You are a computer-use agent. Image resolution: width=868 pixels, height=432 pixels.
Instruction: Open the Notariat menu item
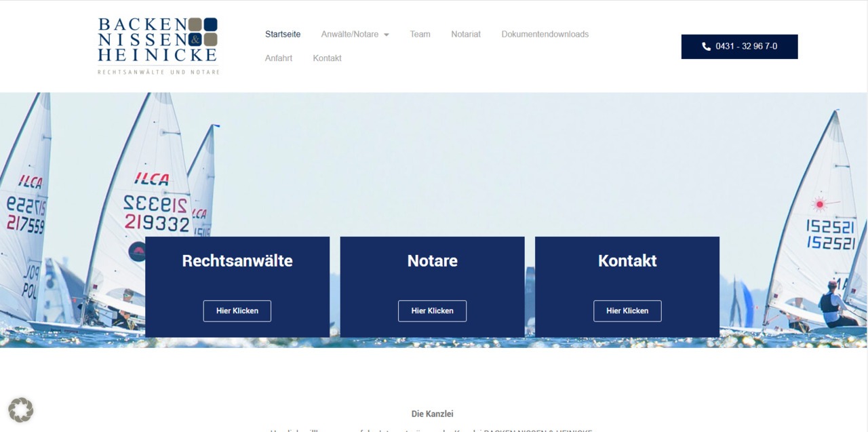pos(466,34)
